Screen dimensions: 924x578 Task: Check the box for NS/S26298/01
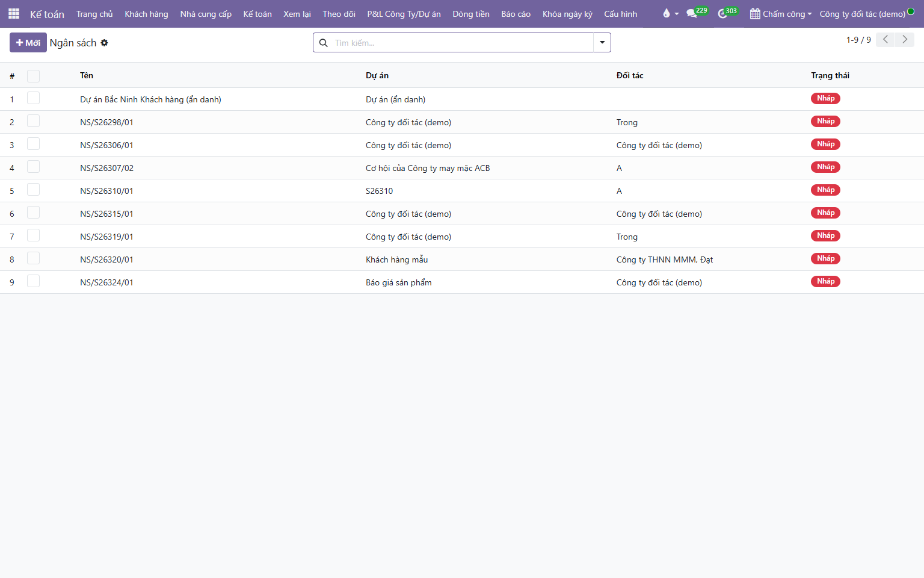click(33, 121)
